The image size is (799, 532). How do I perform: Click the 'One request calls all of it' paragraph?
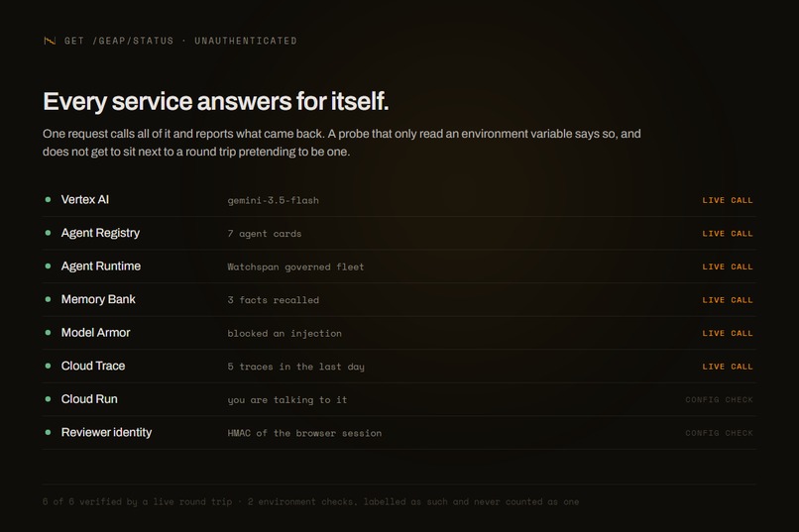click(x=342, y=143)
